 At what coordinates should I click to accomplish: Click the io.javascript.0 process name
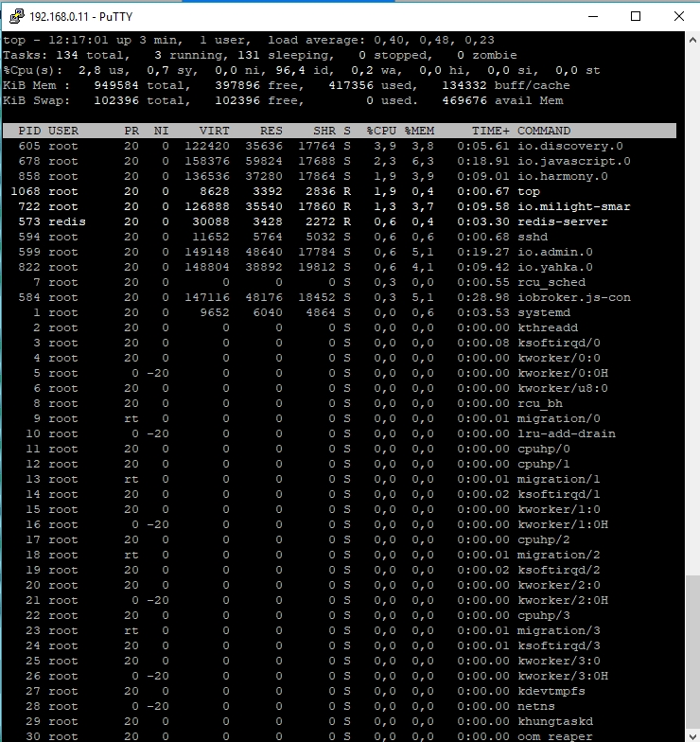click(573, 161)
